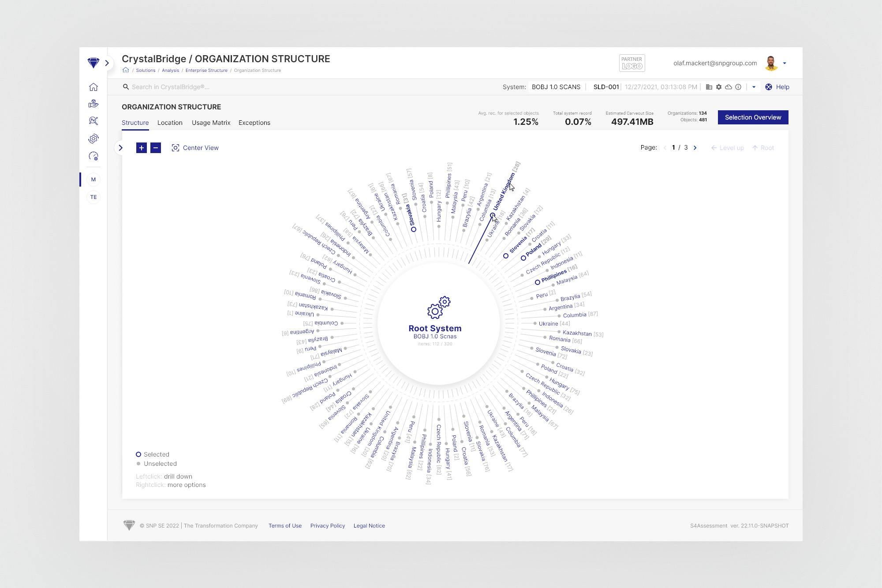Click the cloud icon in system bar
The height and width of the screenshot is (588, 882).
pyautogui.click(x=729, y=87)
